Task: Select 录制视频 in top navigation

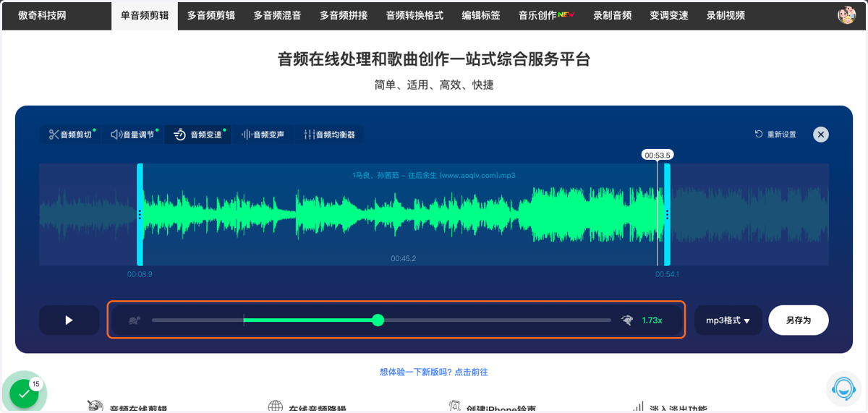Action: [726, 15]
